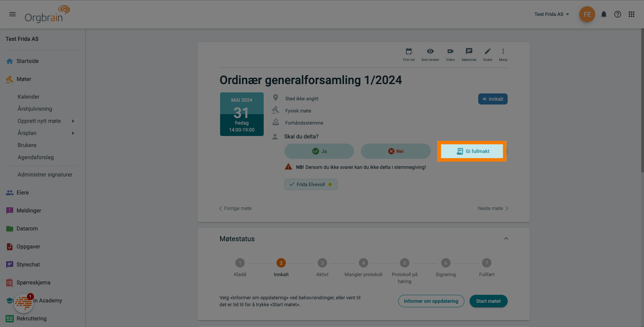Viewport: 644px width, 327px height.
Task: Open the notifications bell
Action: pos(604,14)
